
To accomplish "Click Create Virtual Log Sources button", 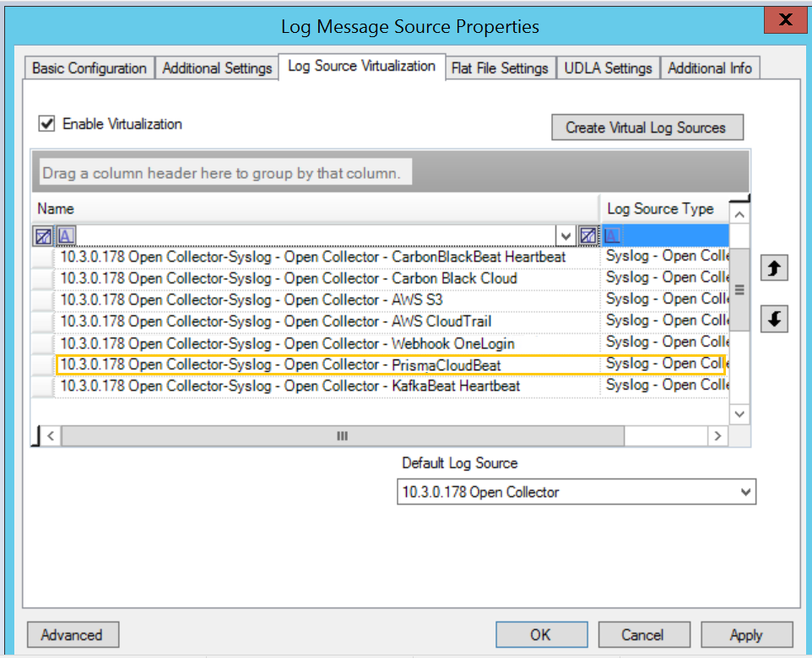I will coord(646,127).
